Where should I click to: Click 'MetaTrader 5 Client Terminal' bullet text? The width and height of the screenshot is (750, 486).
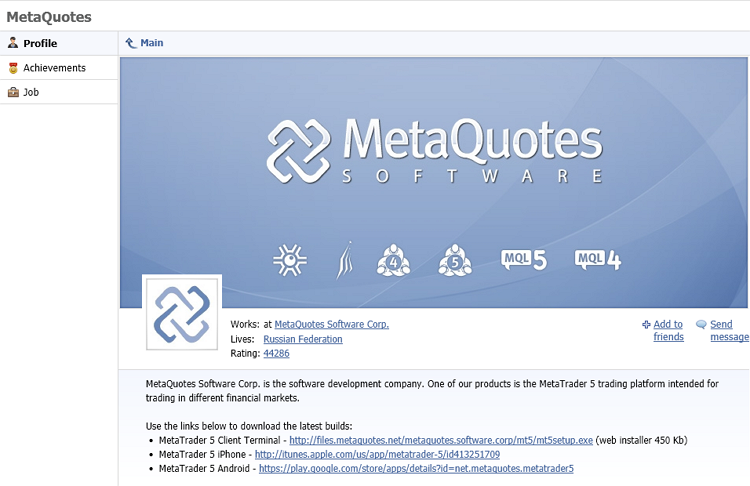tap(220, 441)
